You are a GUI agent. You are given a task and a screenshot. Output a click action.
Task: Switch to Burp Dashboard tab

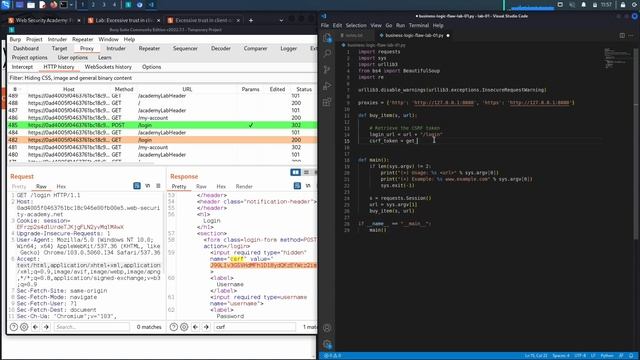click(x=26, y=49)
